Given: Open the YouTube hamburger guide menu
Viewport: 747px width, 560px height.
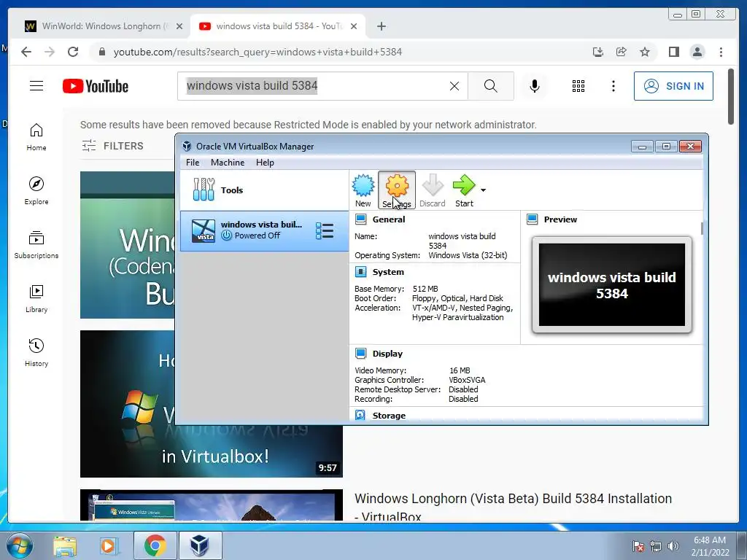Looking at the screenshot, I should pyautogui.click(x=36, y=86).
